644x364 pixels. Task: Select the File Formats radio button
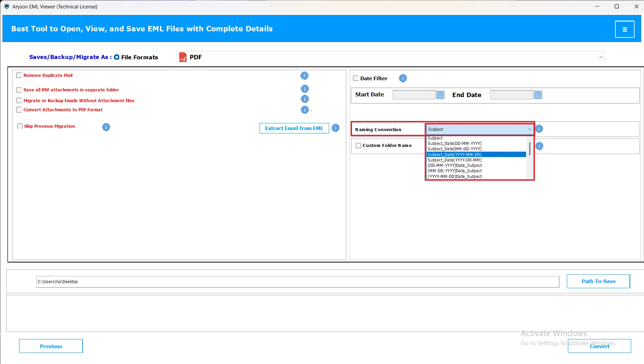[117, 57]
